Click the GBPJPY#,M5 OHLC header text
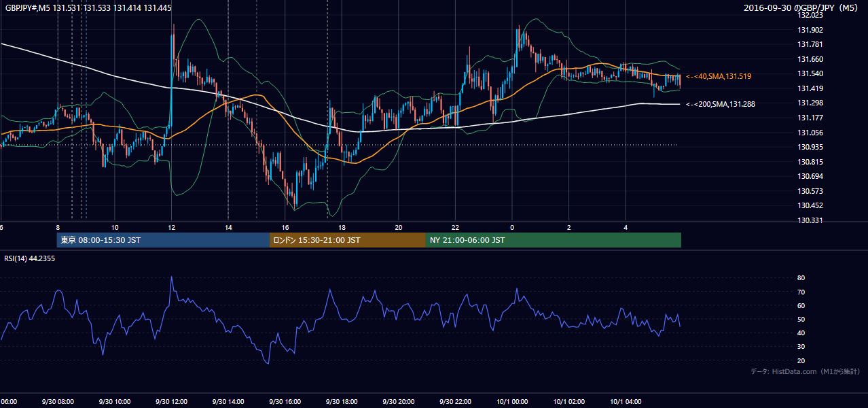Viewport: 868px width, 408px height. pos(88,7)
